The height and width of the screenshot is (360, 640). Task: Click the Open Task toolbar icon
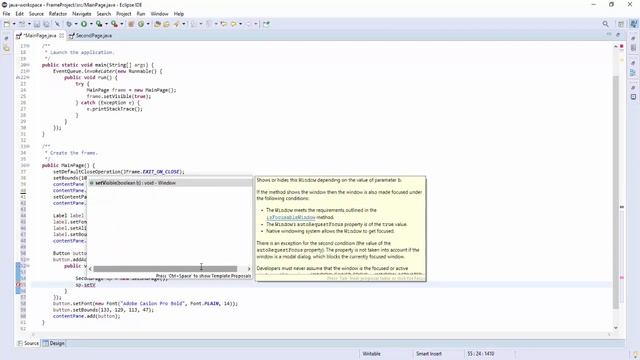tap(167, 24)
